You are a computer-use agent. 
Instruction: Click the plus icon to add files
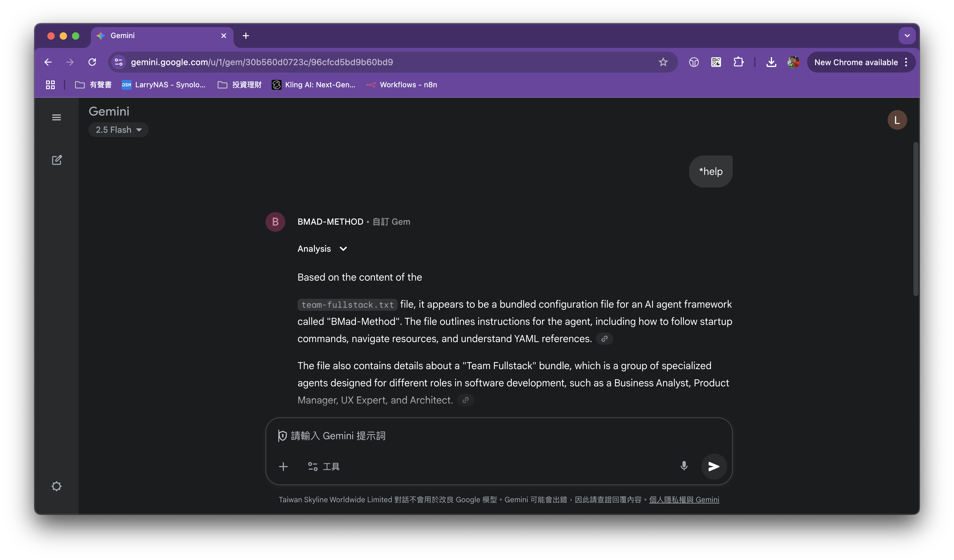[283, 467]
